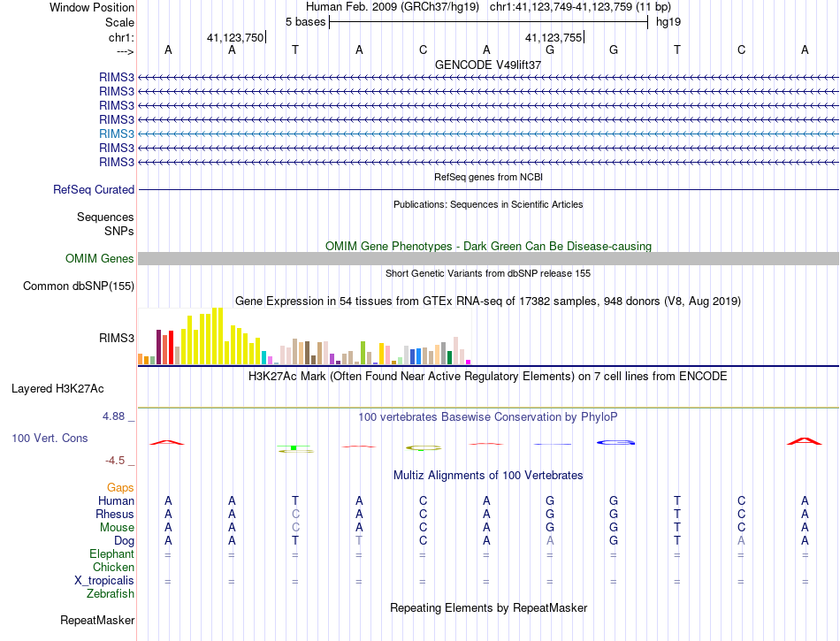Click the 5 bases scale label

305,22
